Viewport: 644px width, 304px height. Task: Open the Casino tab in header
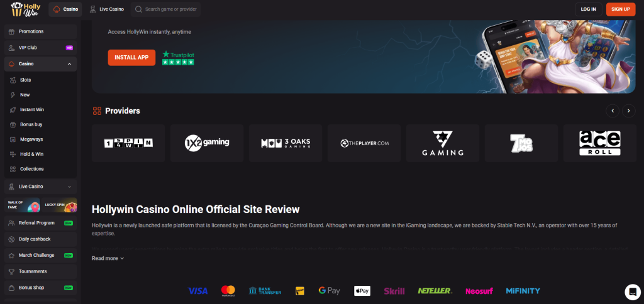pyautogui.click(x=65, y=9)
